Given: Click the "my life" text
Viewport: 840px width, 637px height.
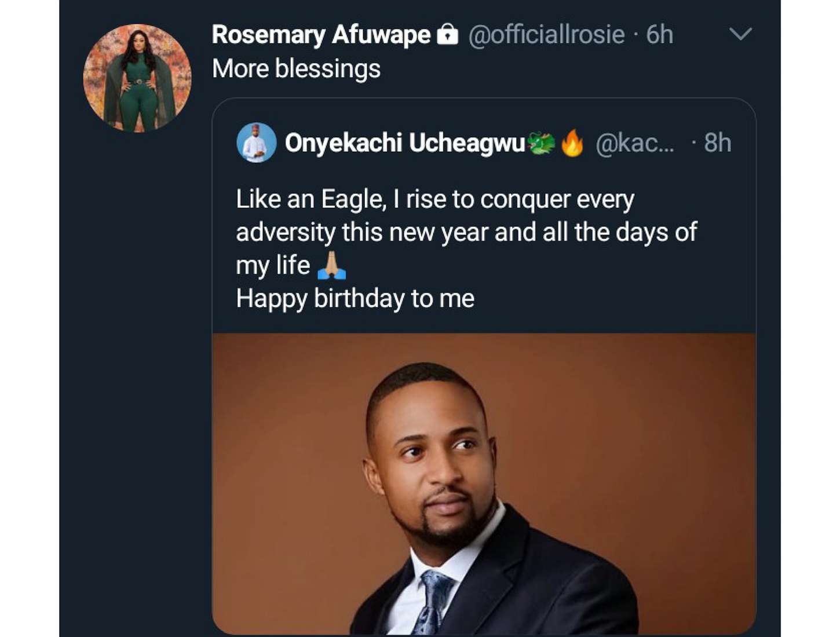Looking at the screenshot, I should (273, 265).
